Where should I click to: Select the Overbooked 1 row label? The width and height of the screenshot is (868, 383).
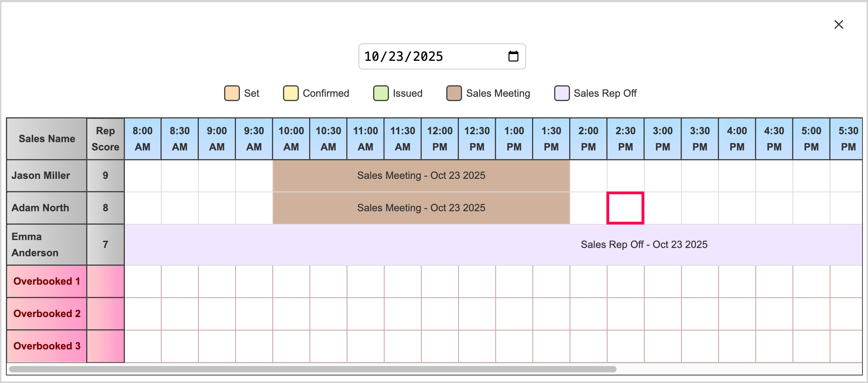pyautogui.click(x=47, y=282)
